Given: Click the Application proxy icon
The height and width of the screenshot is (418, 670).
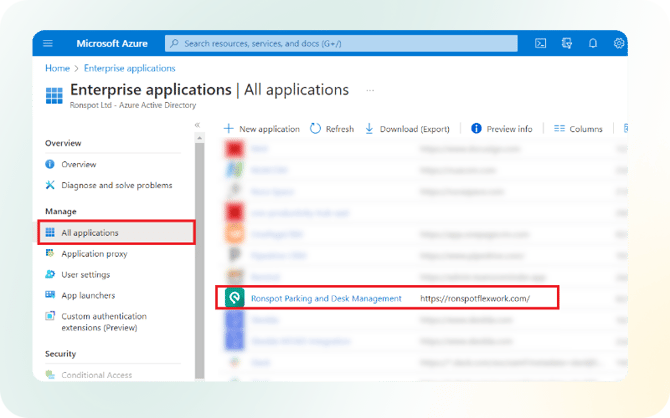Looking at the screenshot, I should pos(50,253).
